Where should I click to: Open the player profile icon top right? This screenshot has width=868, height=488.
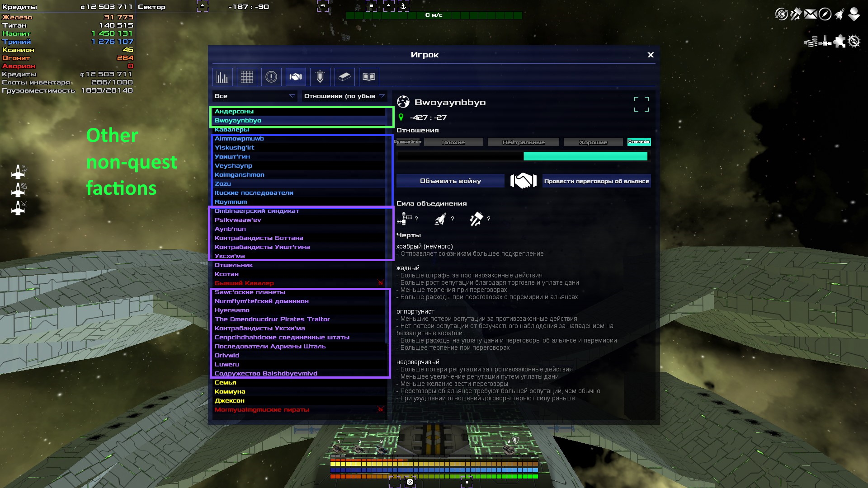(x=854, y=14)
